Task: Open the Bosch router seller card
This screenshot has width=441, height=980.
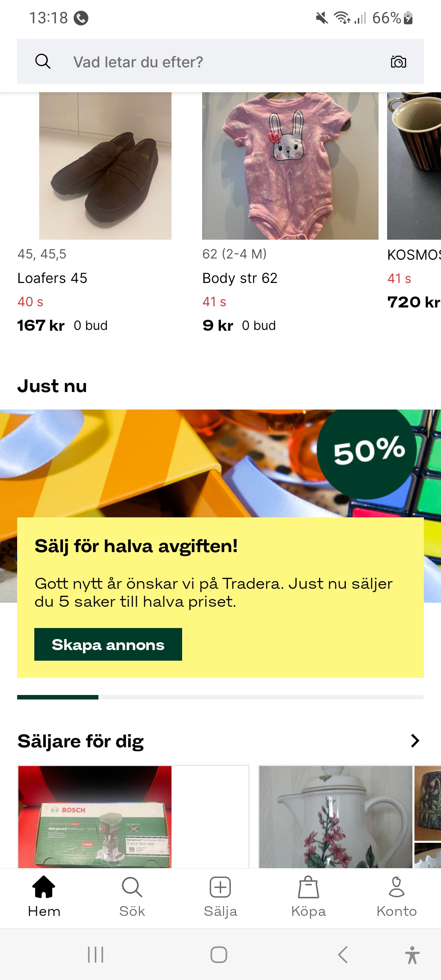Action: [x=133, y=817]
